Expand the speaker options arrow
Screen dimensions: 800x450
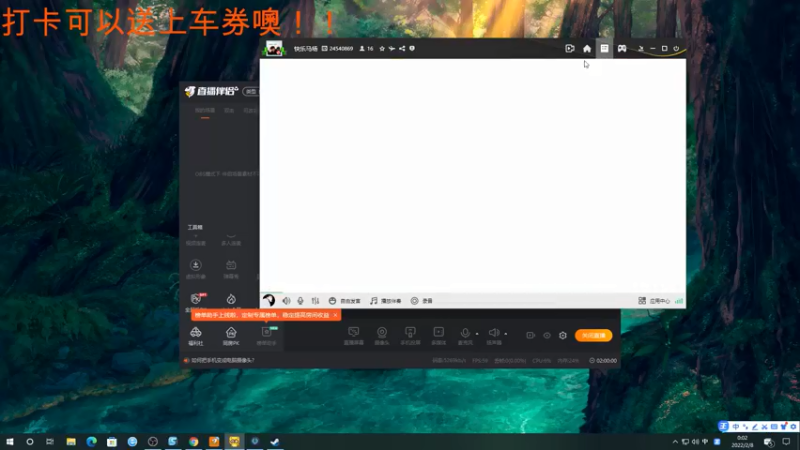pyautogui.click(x=506, y=334)
